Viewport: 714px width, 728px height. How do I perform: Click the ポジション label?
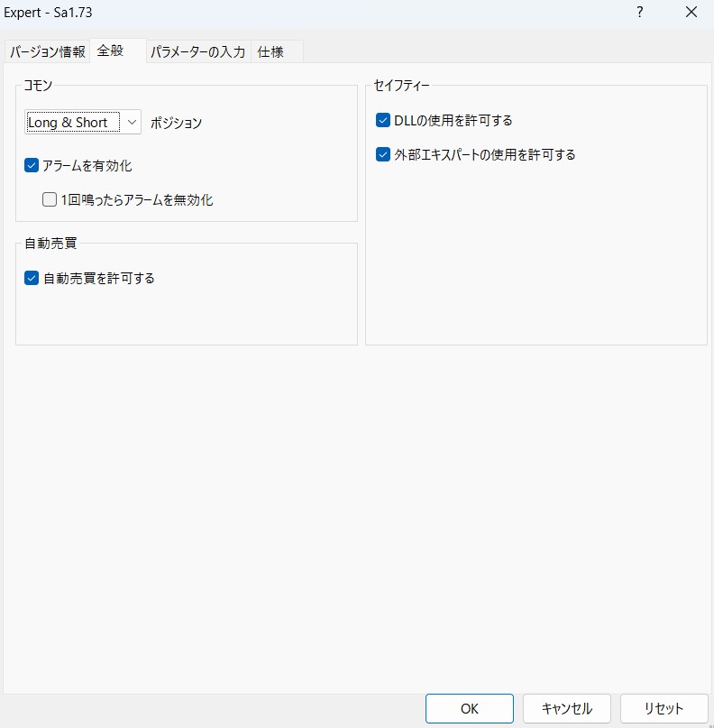click(x=177, y=123)
